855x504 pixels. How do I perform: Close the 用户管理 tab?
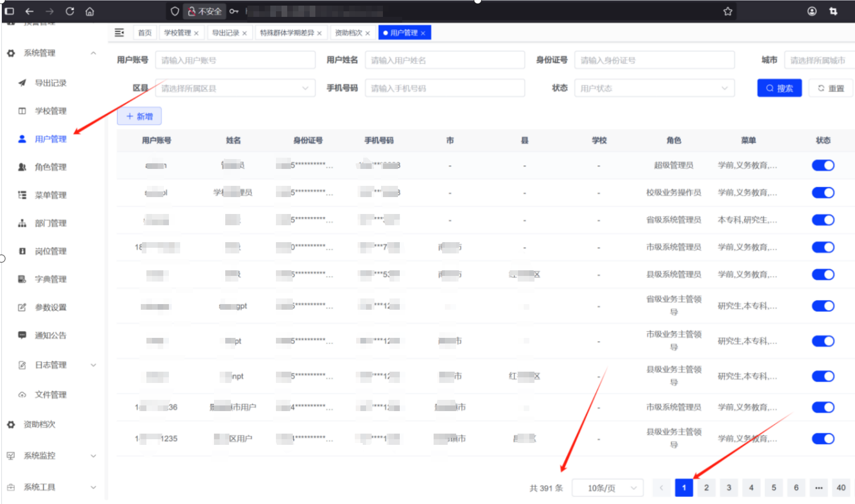(423, 33)
